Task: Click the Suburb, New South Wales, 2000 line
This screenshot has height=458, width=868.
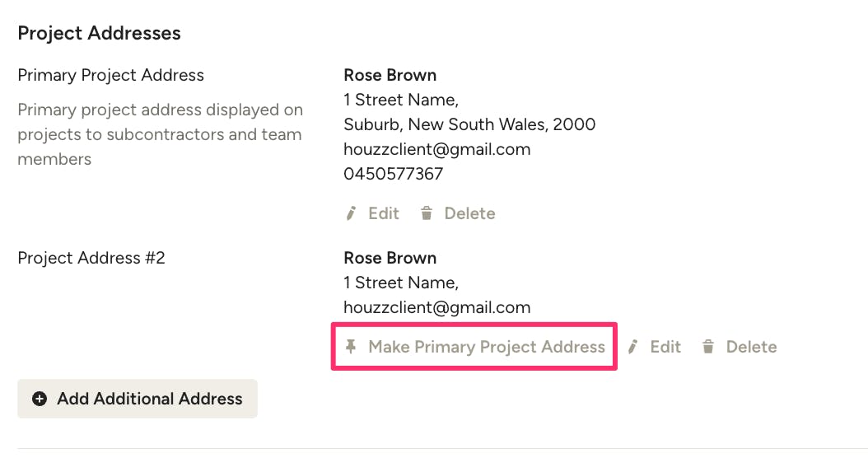Action: pos(469,124)
